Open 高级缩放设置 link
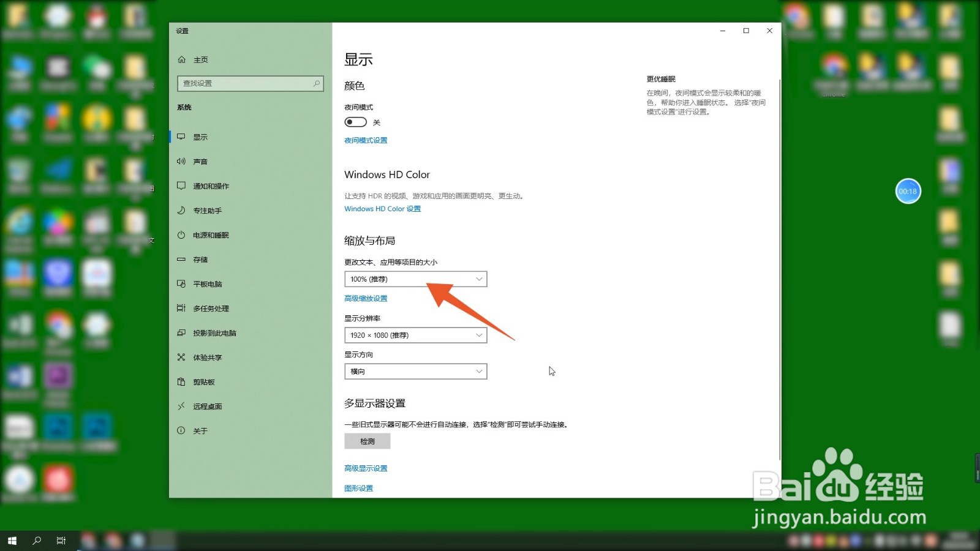 pyautogui.click(x=366, y=299)
